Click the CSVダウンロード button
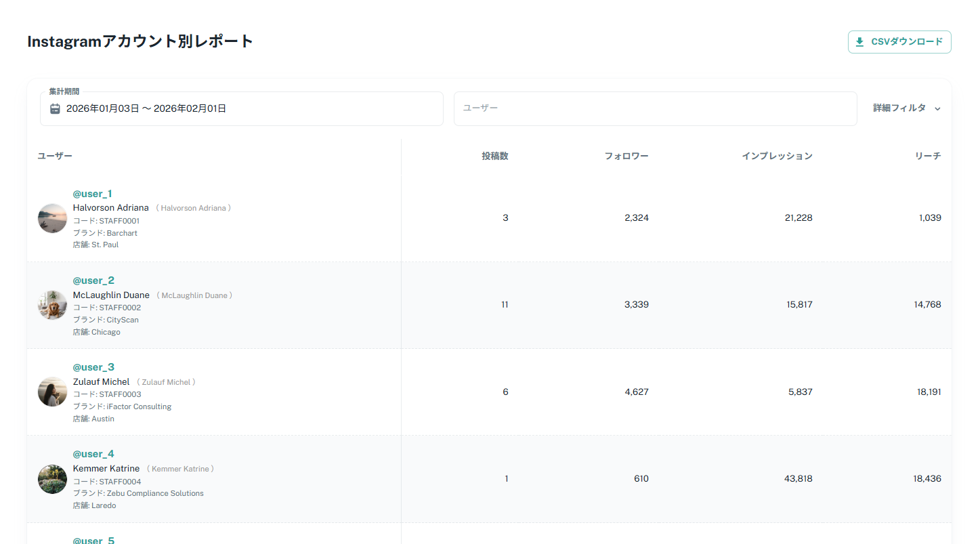Viewport: 980px width, 544px height. [x=899, y=42]
